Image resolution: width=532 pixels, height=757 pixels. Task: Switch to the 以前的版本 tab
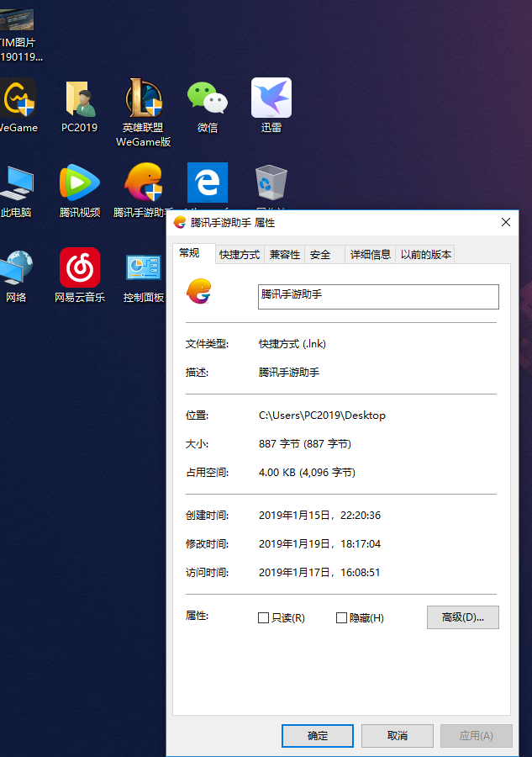tap(426, 255)
